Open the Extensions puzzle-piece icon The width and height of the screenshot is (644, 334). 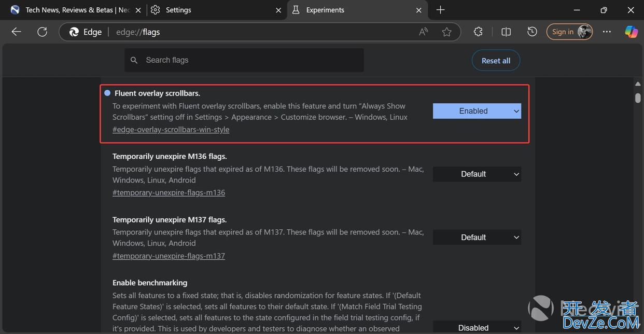pyautogui.click(x=478, y=32)
